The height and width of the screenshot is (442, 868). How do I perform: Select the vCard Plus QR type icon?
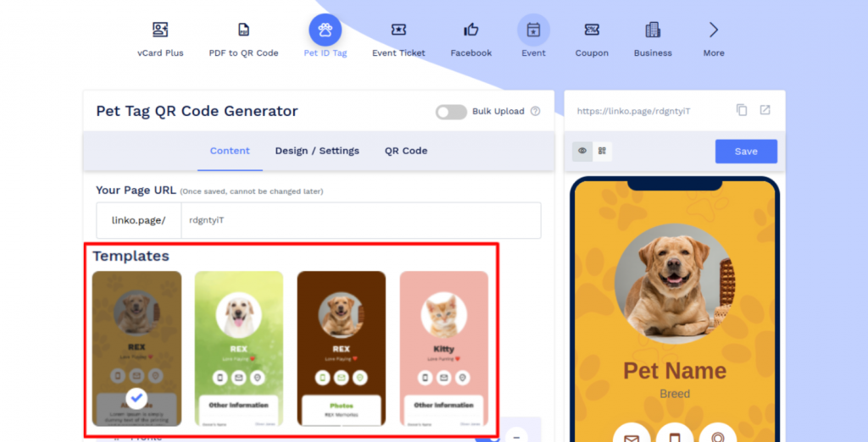coord(160,30)
